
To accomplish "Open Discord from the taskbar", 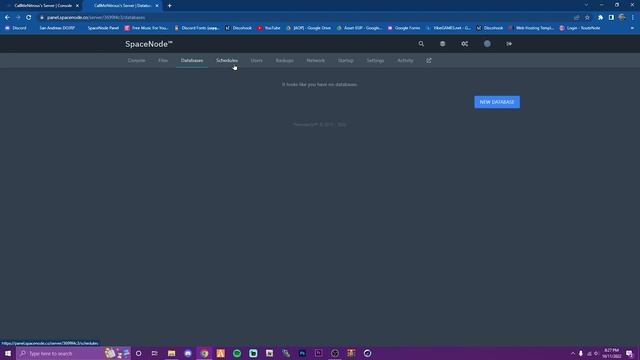I will click(188, 353).
